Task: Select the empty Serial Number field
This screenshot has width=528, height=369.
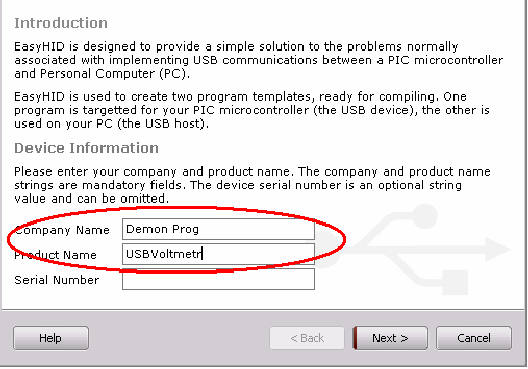Action: pos(218,279)
